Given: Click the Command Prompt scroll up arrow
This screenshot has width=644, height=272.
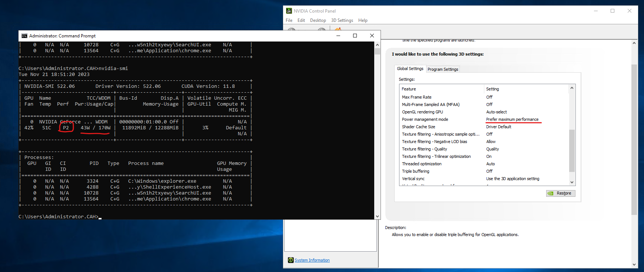Looking at the screenshot, I should [377, 45].
